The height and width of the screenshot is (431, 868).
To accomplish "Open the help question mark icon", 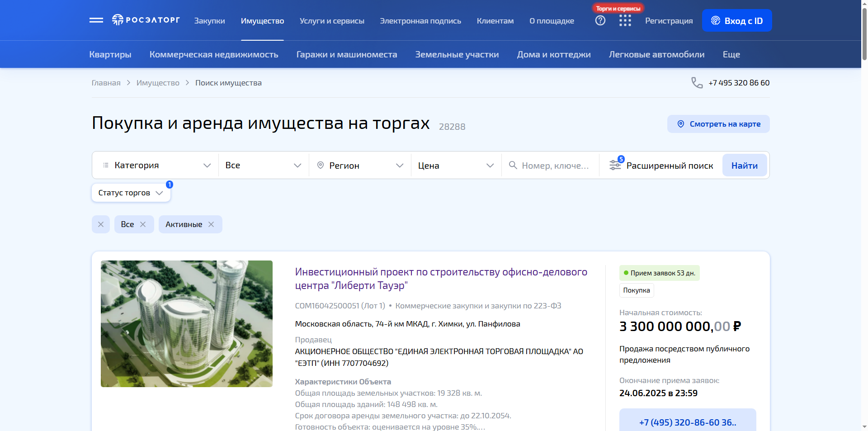I will coord(600,20).
